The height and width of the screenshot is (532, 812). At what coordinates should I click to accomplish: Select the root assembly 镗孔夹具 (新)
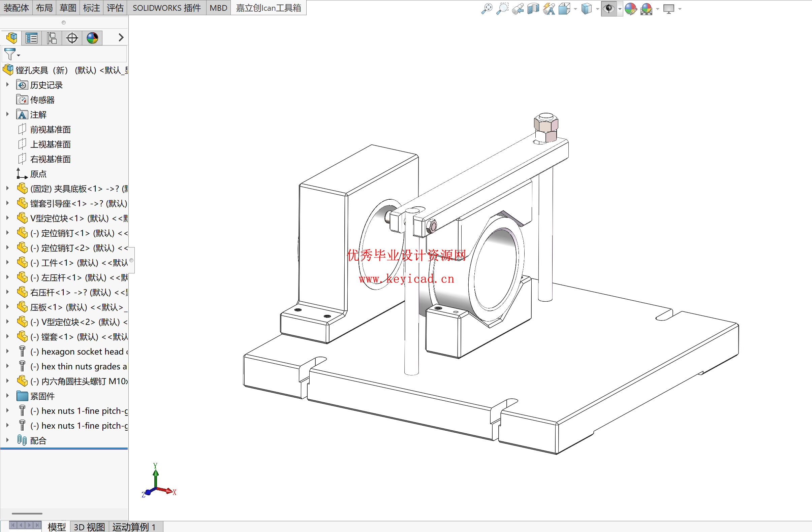click(65, 70)
